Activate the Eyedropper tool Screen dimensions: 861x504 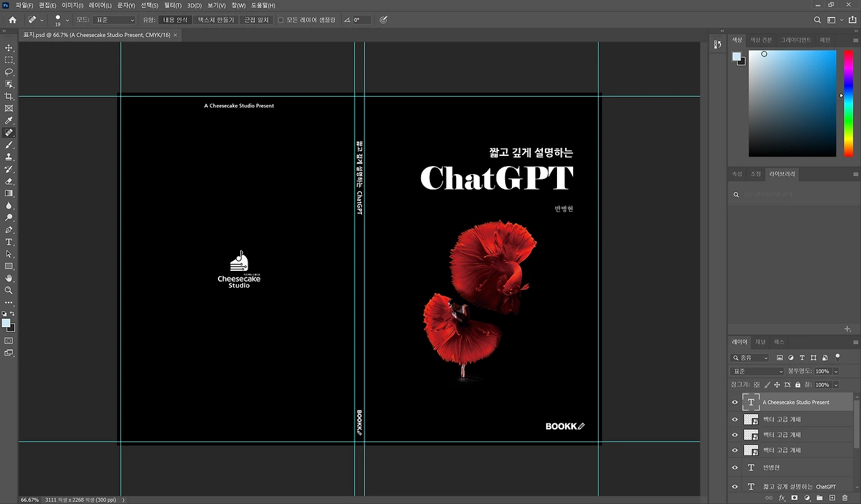click(9, 120)
